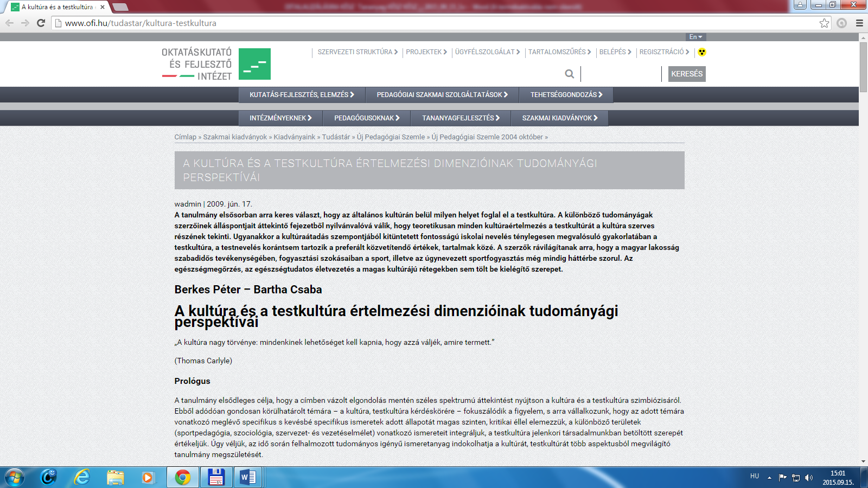
Task: Open the Windows Start button
Action: pyautogui.click(x=15, y=477)
